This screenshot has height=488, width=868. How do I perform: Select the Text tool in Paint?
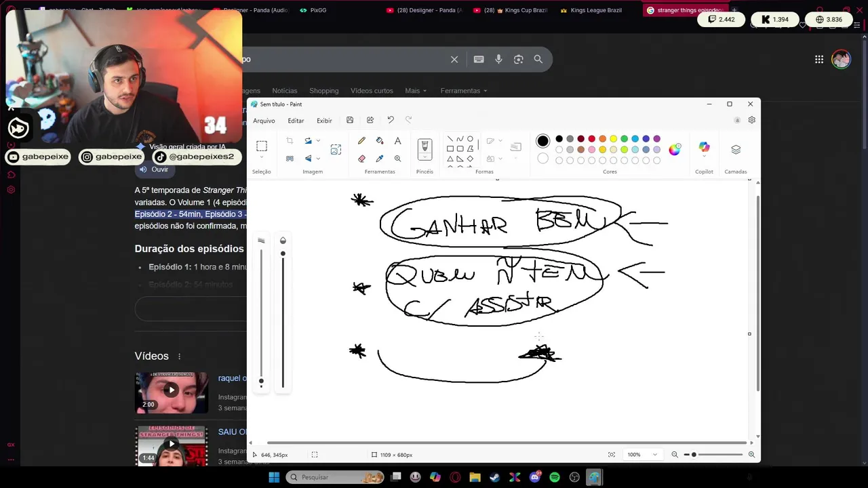[397, 141]
